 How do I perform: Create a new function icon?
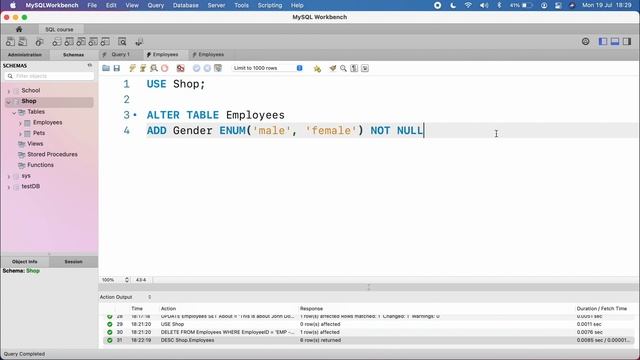tap(106, 42)
